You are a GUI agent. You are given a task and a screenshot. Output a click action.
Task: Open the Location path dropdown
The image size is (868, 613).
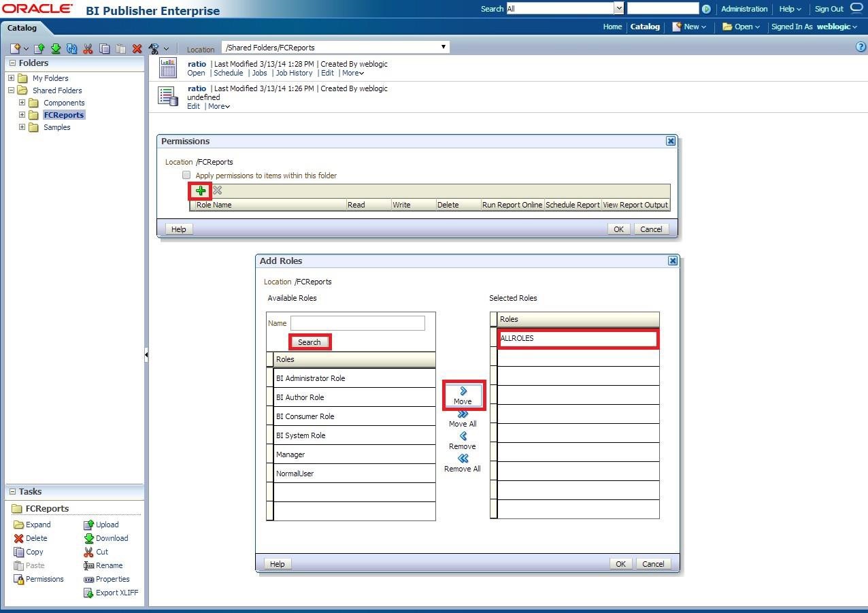coord(444,47)
